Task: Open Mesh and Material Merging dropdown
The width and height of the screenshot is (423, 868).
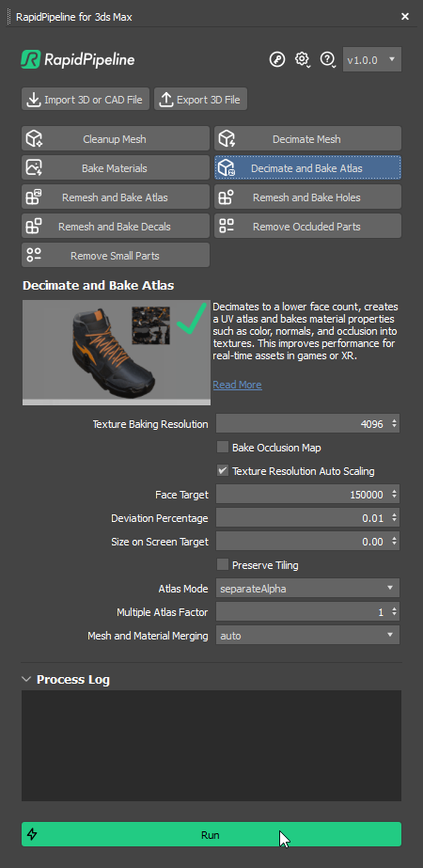Action: (x=307, y=636)
